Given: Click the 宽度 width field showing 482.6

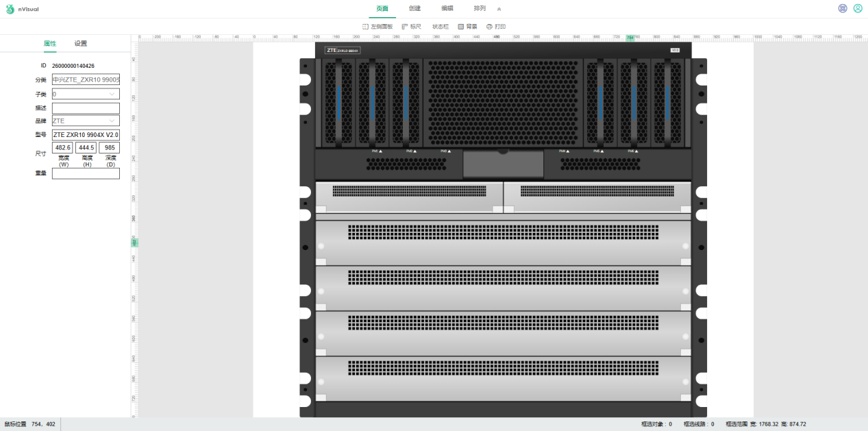Looking at the screenshot, I should click(62, 148).
